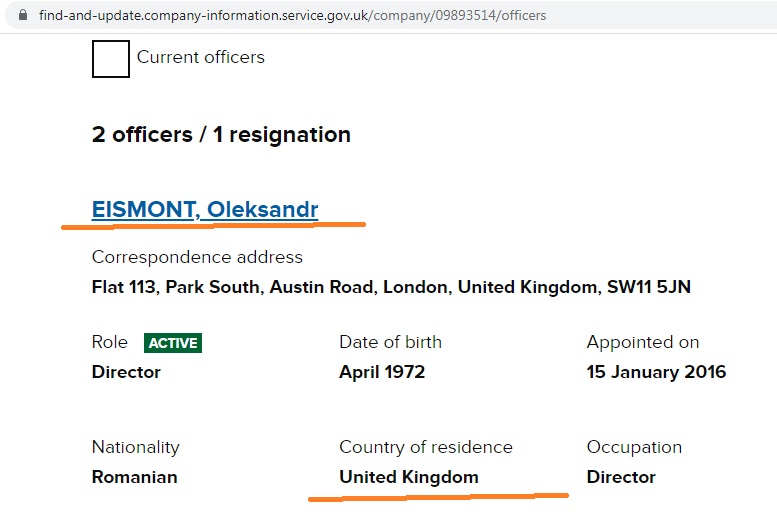Click the "Current officers" checkbox label
Screen dimensions: 777x521
point(200,57)
